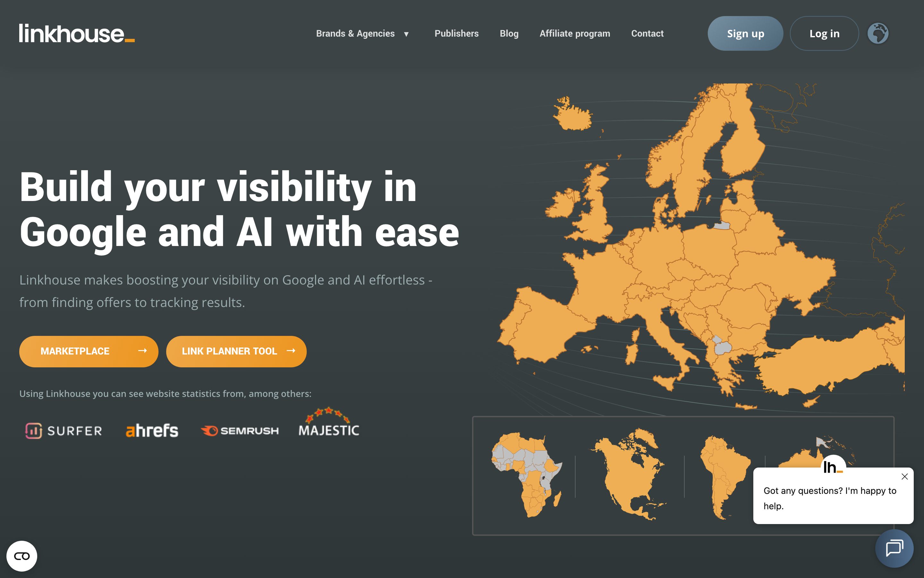
Task: Click the Link Planner Tool arrow icon
Action: tap(291, 351)
